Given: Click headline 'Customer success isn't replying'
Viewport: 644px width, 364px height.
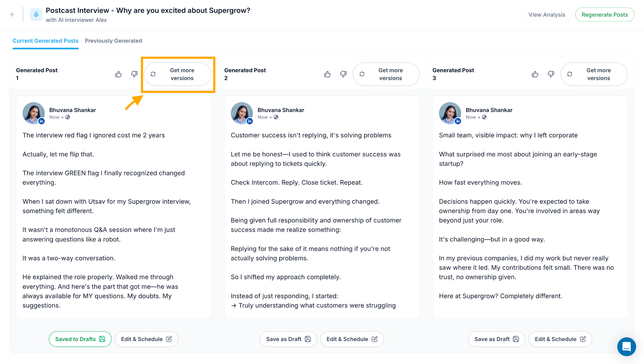Looking at the screenshot, I should coord(311,135).
